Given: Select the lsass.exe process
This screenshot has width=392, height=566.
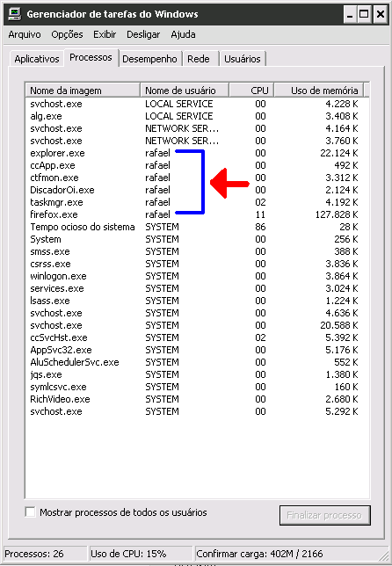Looking at the screenshot, I should [x=198, y=301].
